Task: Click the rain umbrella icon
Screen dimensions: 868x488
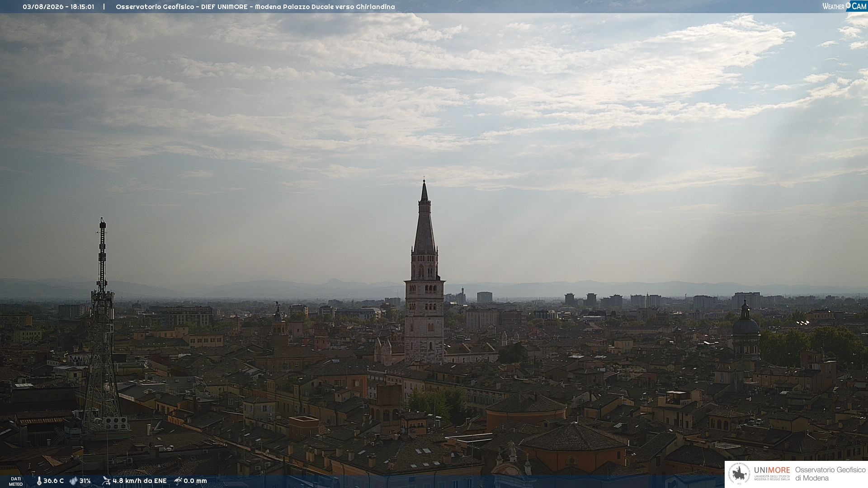Action: pos(178,481)
